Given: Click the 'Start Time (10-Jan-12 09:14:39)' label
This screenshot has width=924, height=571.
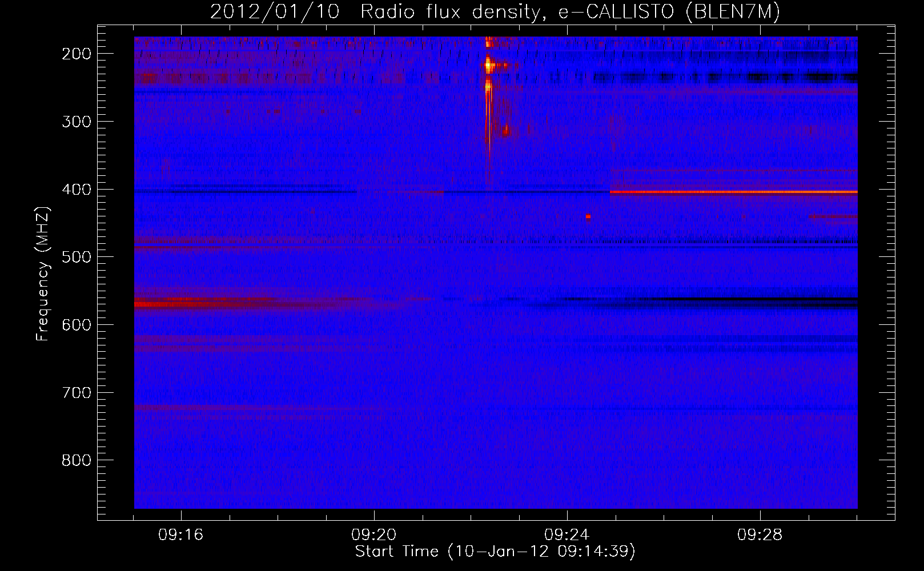Looking at the screenshot, I should pos(495,551).
